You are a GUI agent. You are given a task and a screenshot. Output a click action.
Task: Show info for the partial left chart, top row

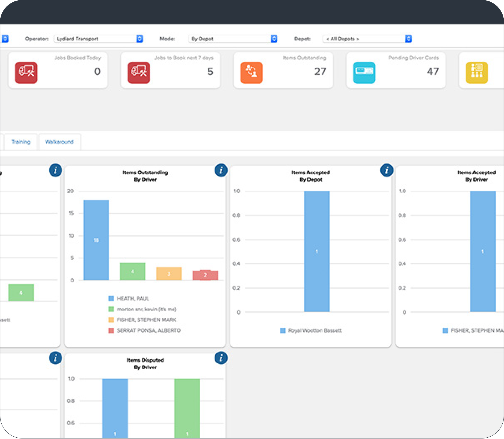[55, 170]
